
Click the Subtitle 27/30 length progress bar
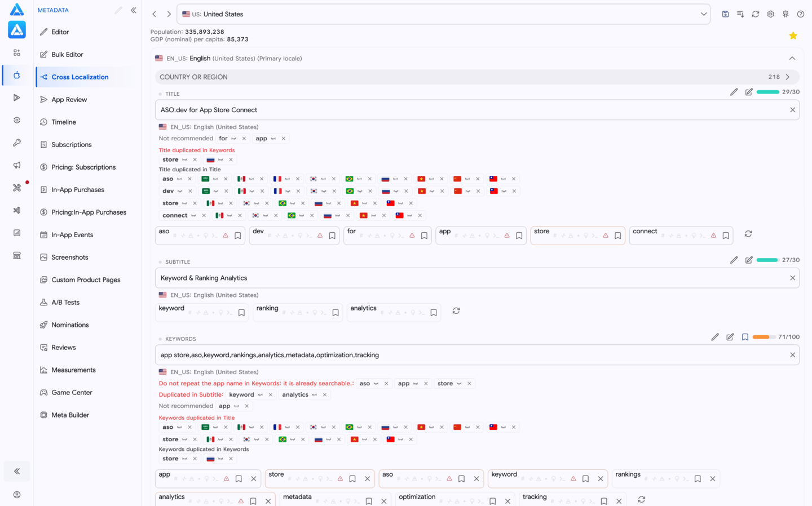[x=767, y=260]
